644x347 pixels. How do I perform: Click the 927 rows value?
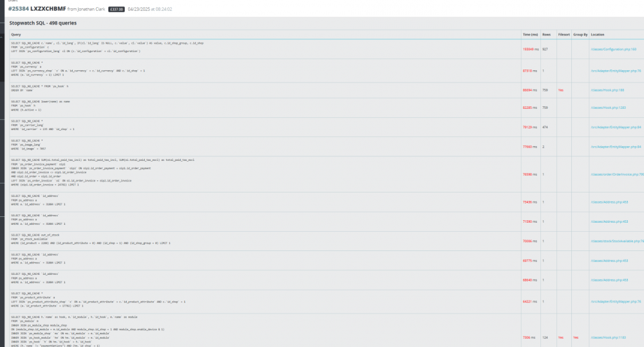(545, 50)
